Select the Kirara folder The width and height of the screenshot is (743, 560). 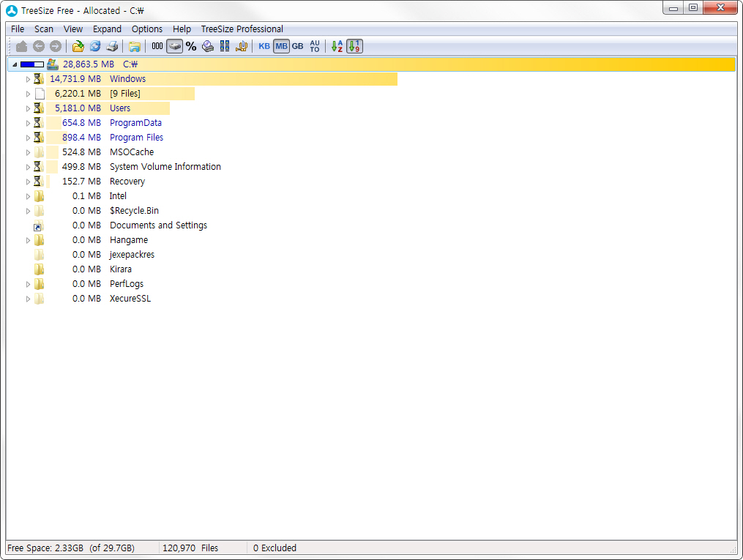[120, 269]
